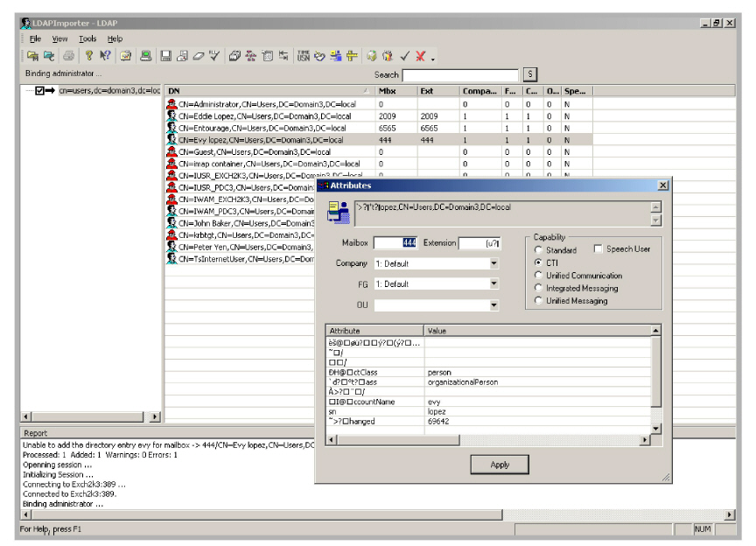Select the Standard capability radio button
756x546 pixels.
click(538, 250)
